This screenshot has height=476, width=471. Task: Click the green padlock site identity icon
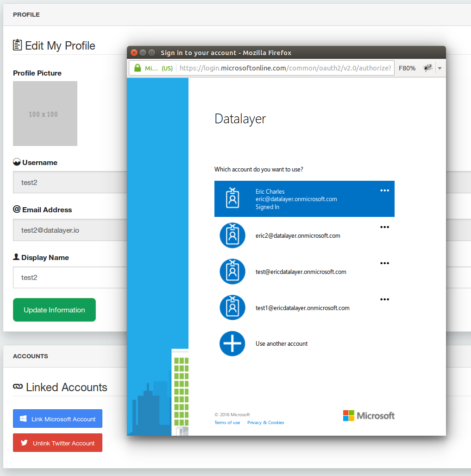[138, 68]
